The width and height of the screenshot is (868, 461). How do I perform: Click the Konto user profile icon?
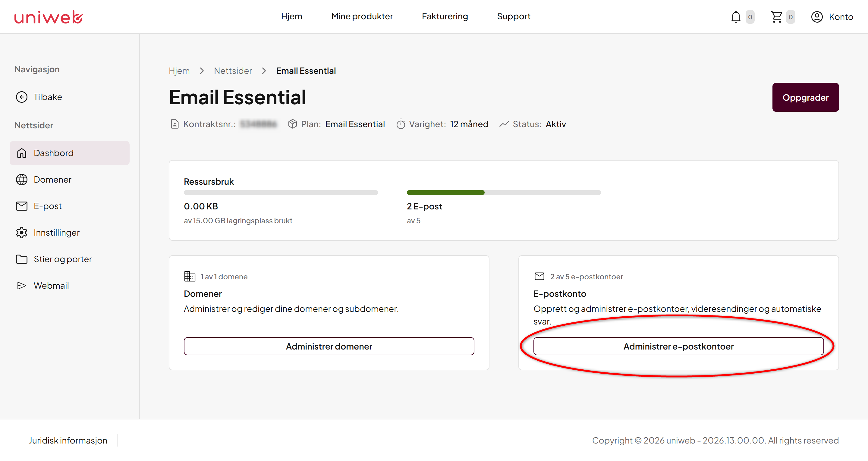coord(817,17)
